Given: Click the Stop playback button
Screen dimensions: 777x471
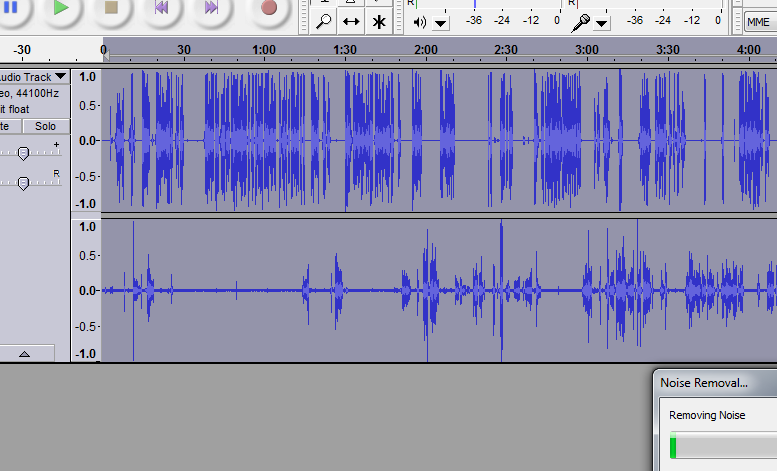Looking at the screenshot, I should click(111, 8).
